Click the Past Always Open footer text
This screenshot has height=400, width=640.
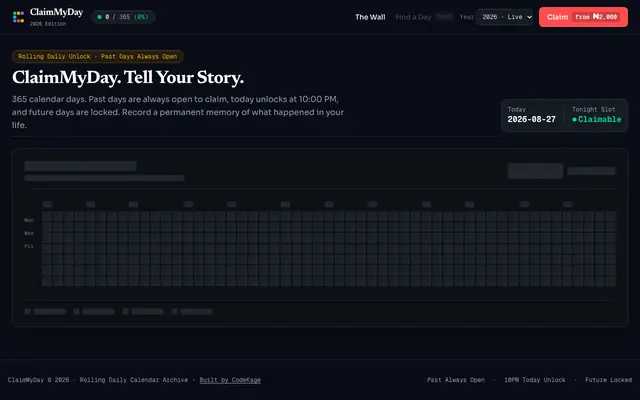coord(456,380)
